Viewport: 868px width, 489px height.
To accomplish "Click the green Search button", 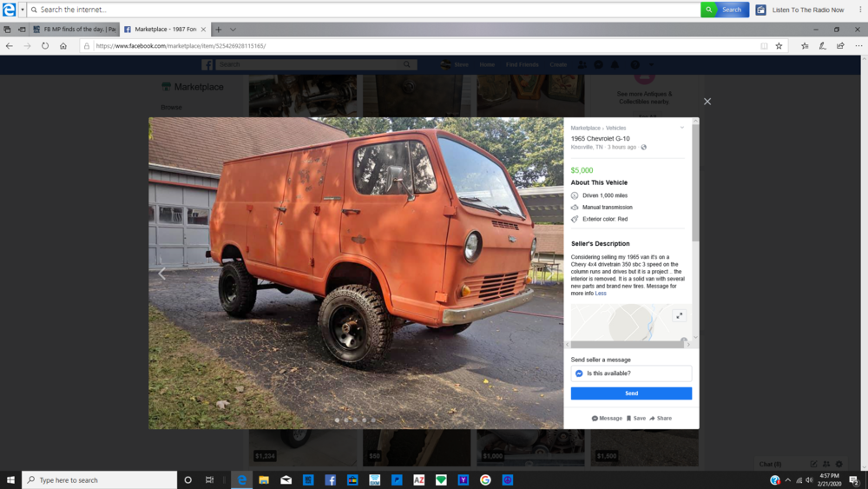I will pos(725,10).
